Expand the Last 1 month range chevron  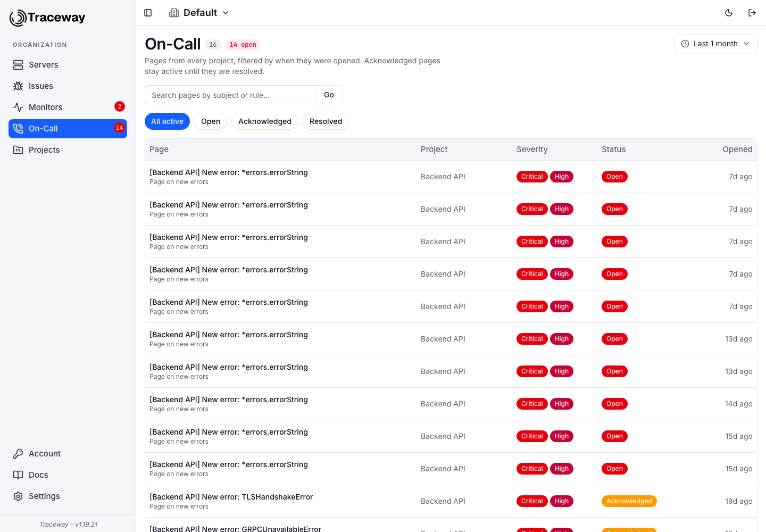746,44
